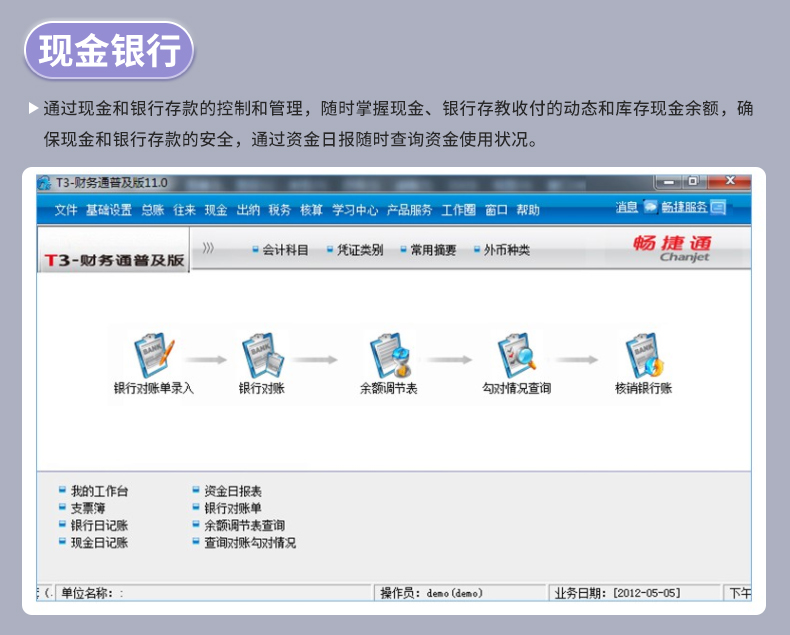Open the 银行对账单录入 workflow icon

coord(154,356)
